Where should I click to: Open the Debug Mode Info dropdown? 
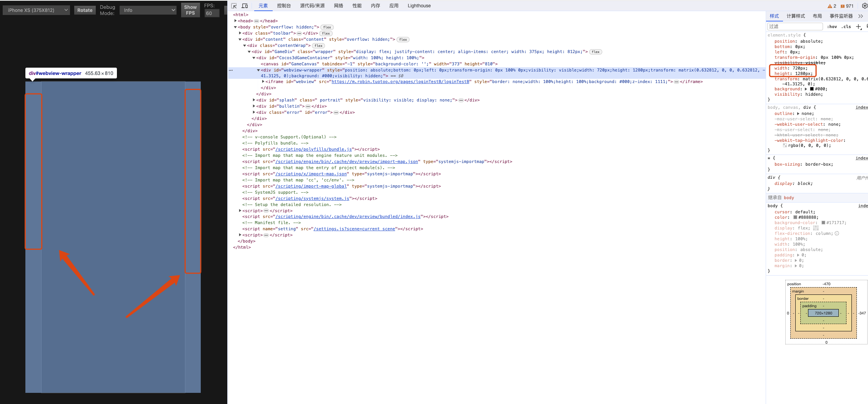point(148,10)
